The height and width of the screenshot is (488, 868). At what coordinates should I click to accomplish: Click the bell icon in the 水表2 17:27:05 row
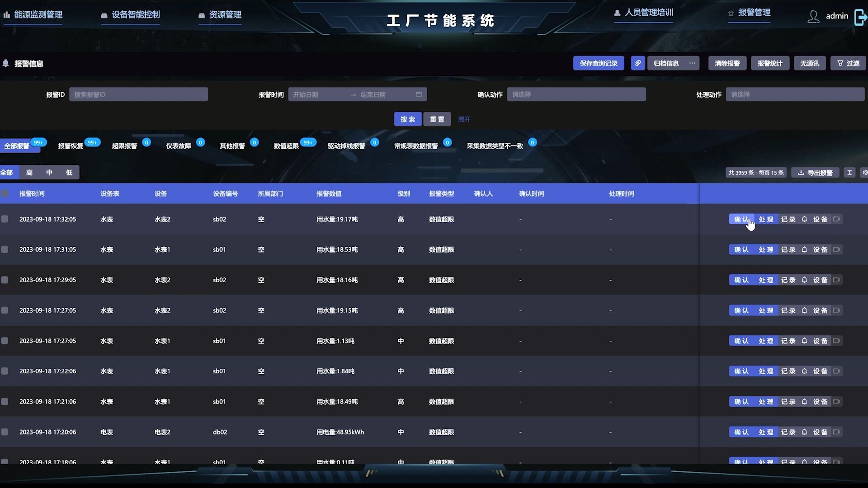(804, 310)
